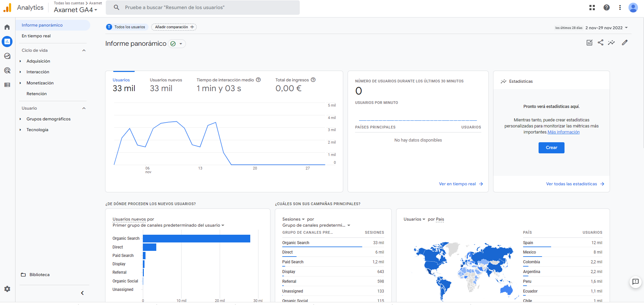This screenshot has height=305, width=644.
Task: Click the Crear button in Estadísticas card
Action: tap(551, 148)
